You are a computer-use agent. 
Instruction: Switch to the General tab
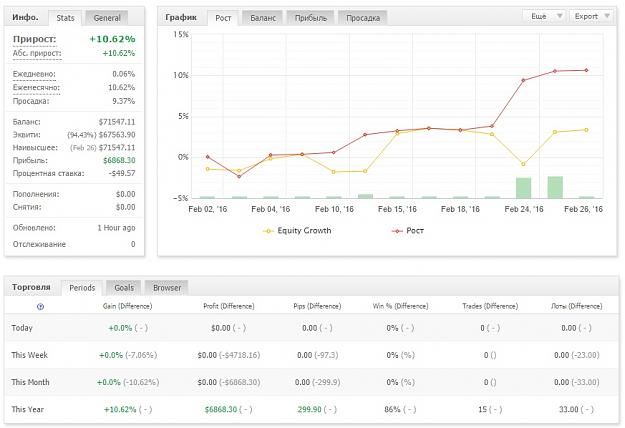point(107,18)
